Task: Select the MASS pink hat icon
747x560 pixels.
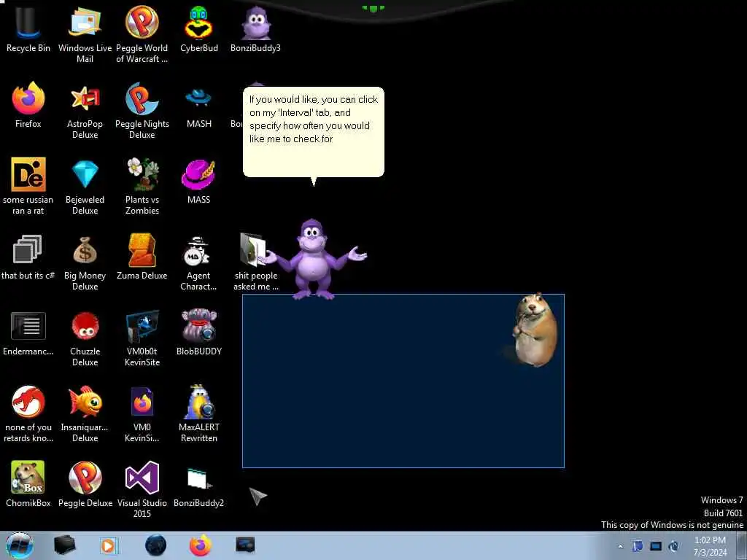Action: [x=198, y=181]
